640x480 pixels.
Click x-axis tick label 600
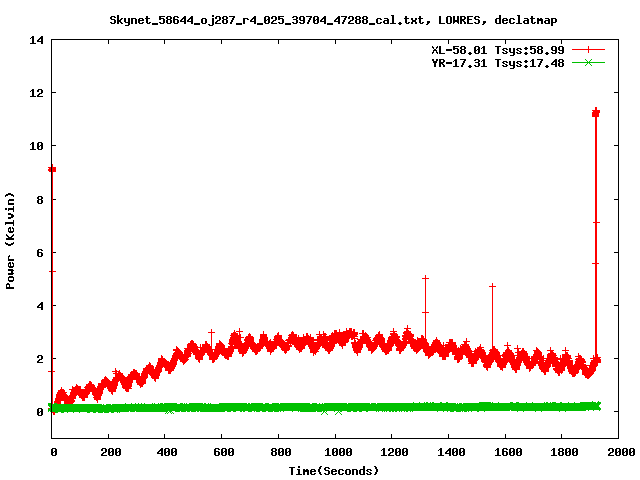[224, 452]
